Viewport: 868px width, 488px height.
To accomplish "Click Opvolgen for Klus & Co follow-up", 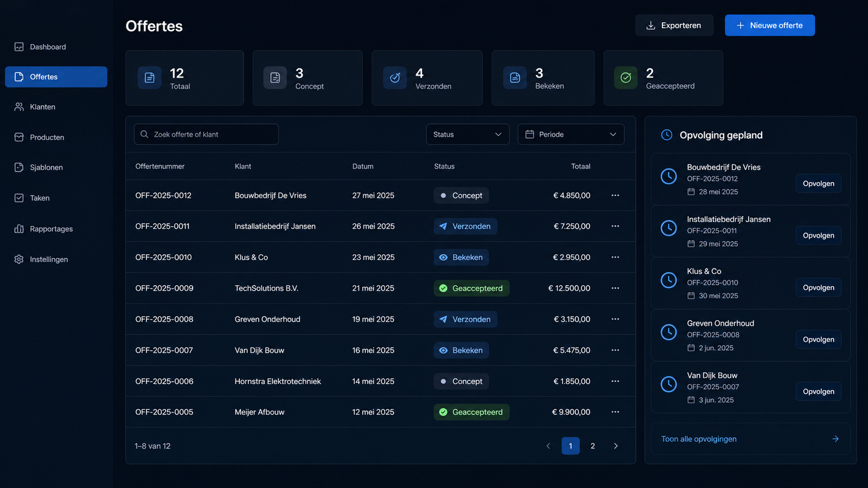I will (x=819, y=287).
